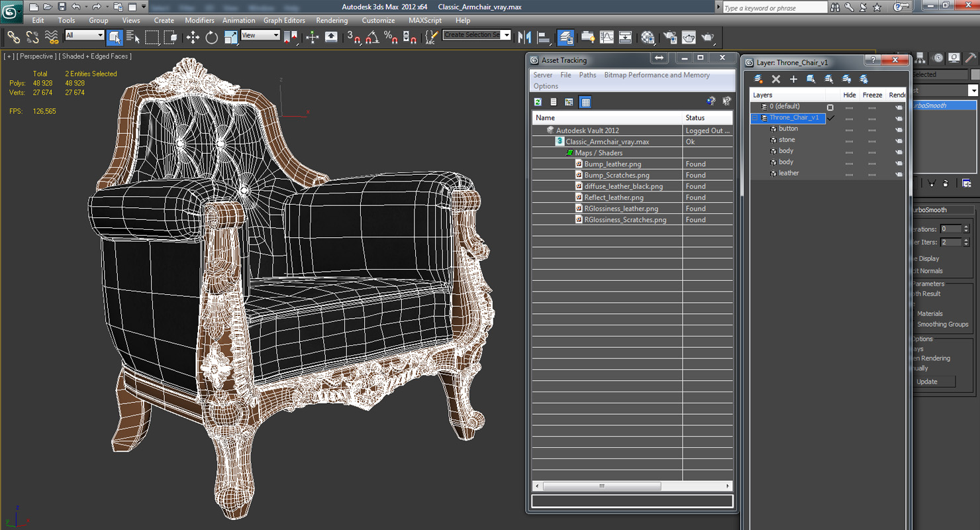Viewport: 980px width, 530px height.
Task: Click Refresh icon in Asset Tracking
Action: coord(538,102)
